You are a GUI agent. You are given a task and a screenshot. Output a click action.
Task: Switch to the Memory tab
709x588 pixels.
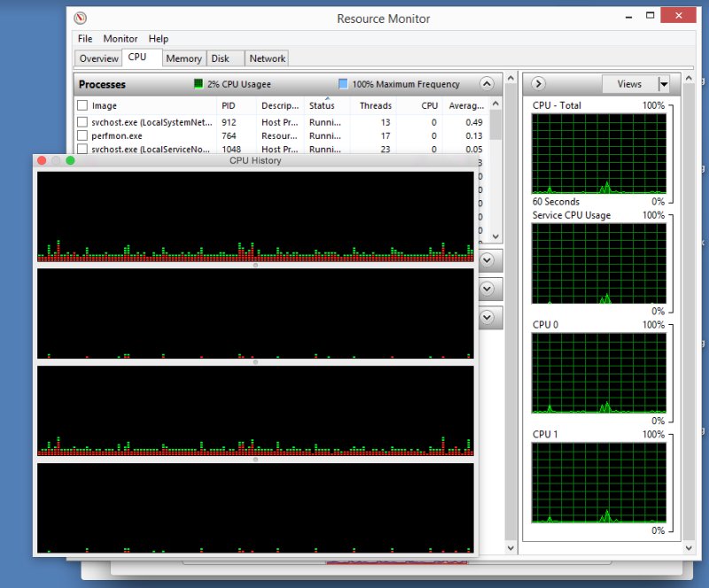click(x=183, y=58)
